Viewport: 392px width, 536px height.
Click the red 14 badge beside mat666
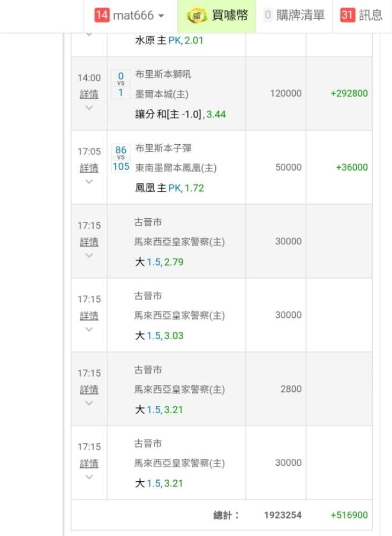click(x=102, y=16)
